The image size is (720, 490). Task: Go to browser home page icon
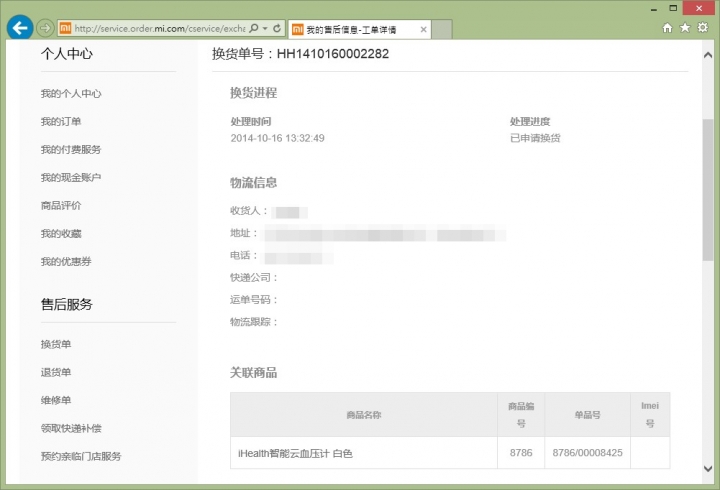667,28
